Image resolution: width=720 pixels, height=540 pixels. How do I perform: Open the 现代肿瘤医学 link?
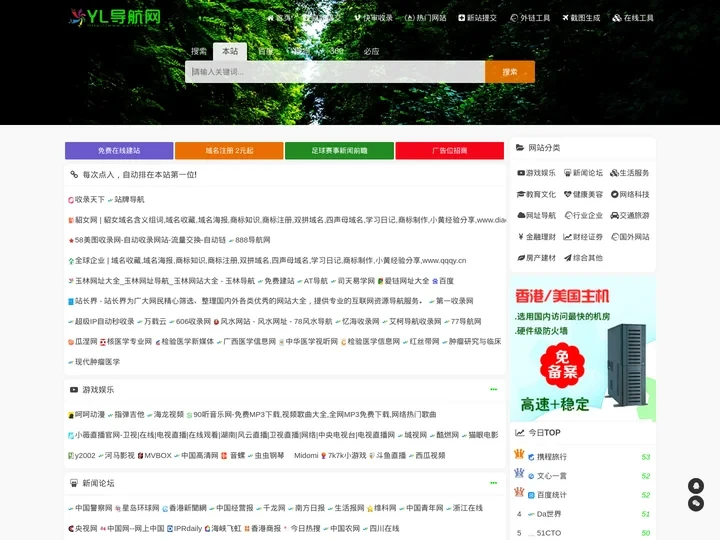pos(97,362)
